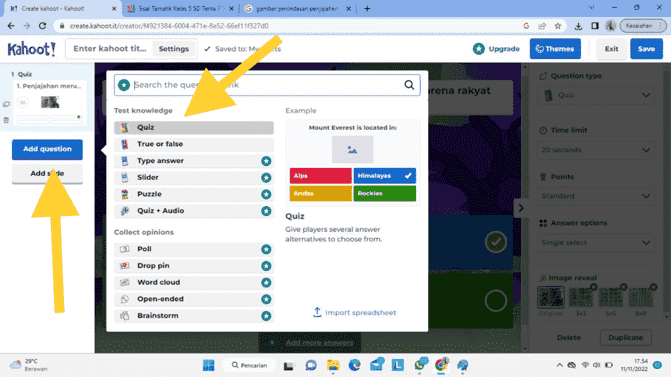Select the Original image reveal thumbnail

551,297
